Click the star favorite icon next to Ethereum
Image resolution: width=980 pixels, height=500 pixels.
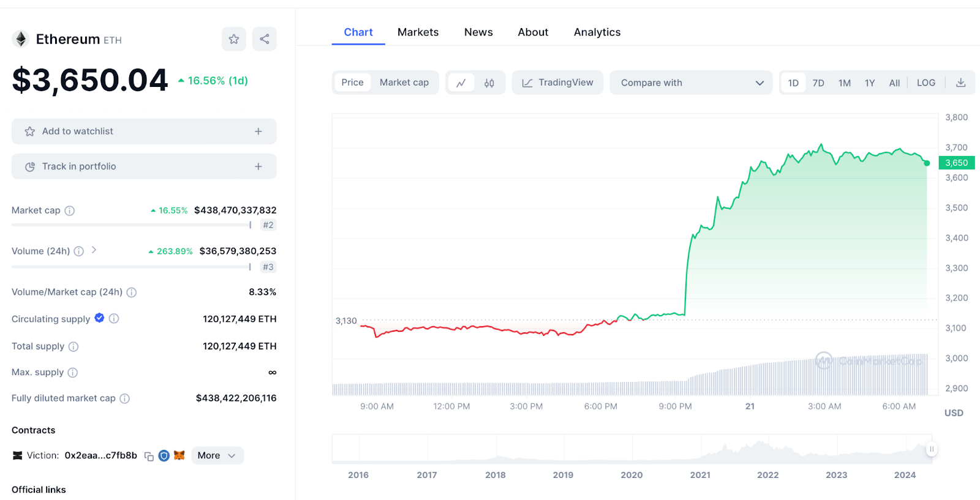coord(234,39)
